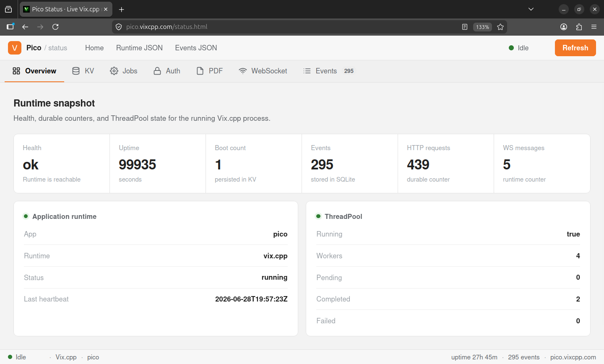Click the Uptime value 99935
Viewport: 604px width, 364px height.
[x=138, y=165]
